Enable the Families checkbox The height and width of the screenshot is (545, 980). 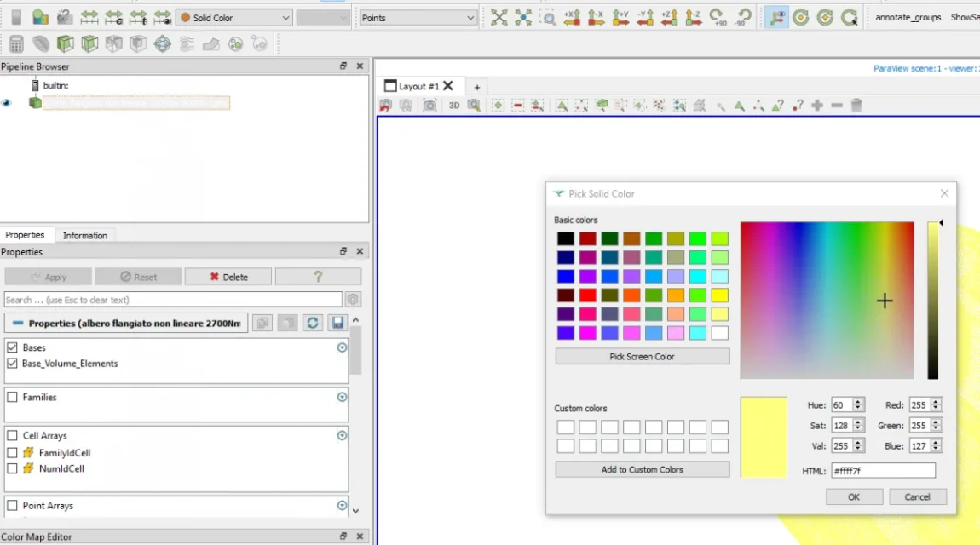(12, 397)
